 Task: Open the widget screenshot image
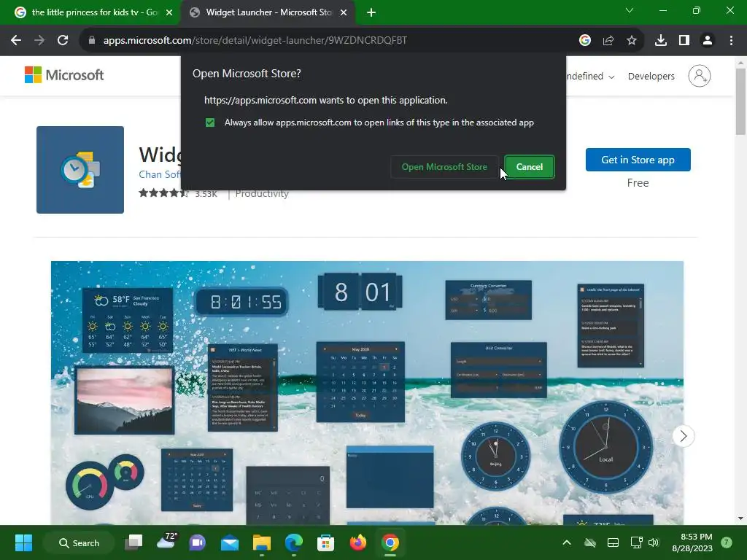[368, 393]
